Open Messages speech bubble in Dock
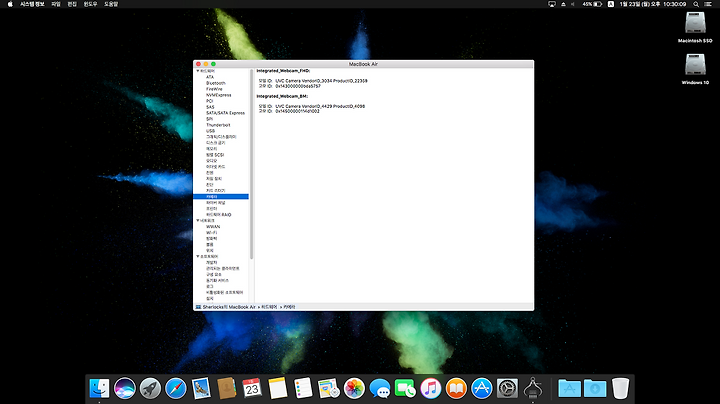 pyautogui.click(x=380, y=388)
